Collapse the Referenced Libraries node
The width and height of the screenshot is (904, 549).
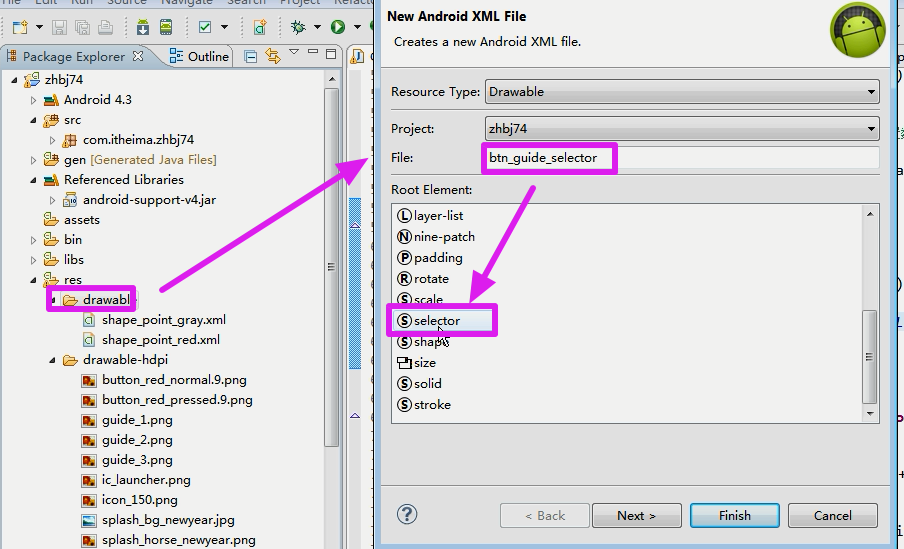click(x=33, y=181)
